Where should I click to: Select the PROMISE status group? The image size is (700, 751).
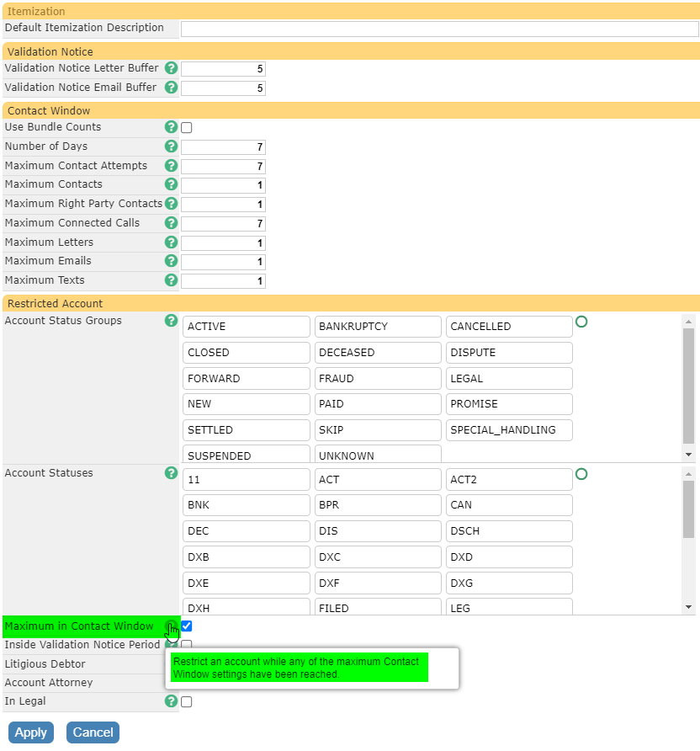509,404
